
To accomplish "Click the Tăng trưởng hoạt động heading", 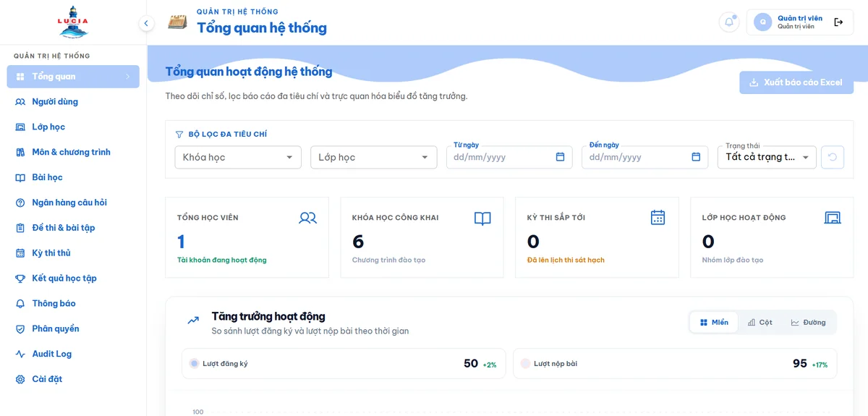I will [x=268, y=316].
